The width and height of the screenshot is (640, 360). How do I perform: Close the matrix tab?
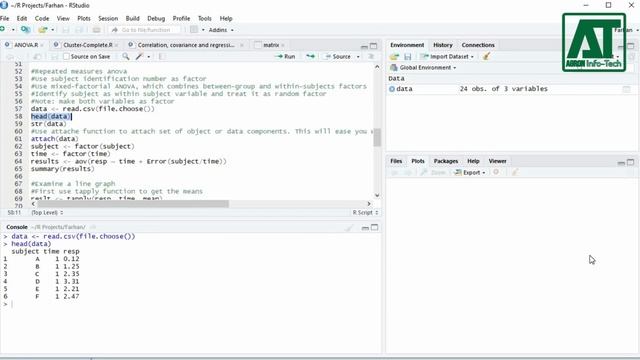pos(283,45)
